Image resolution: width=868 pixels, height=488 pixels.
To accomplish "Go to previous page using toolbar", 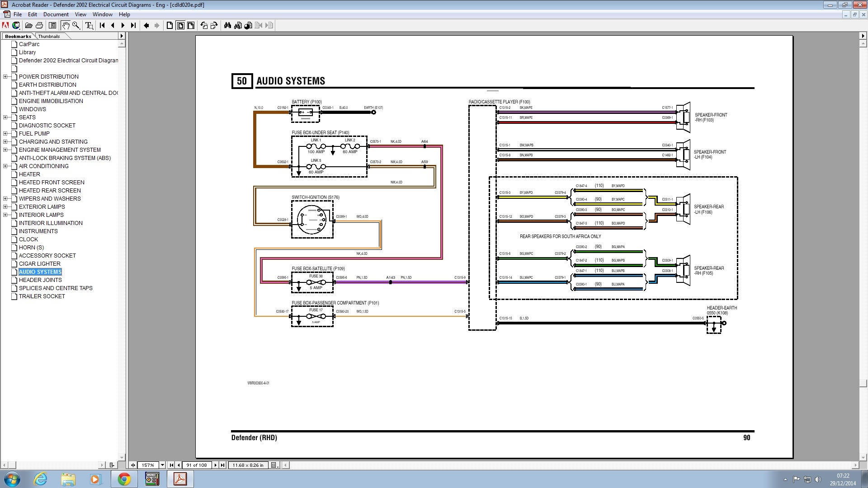I will (x=113, y=25).
